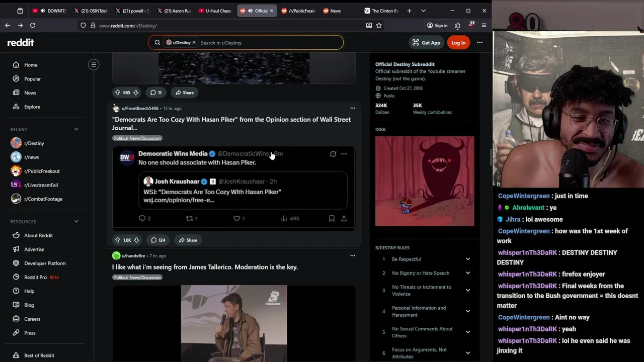Viewport: 644px width, 362px height.
Task: Open the Advertise link
Action: tap(34, 249)
